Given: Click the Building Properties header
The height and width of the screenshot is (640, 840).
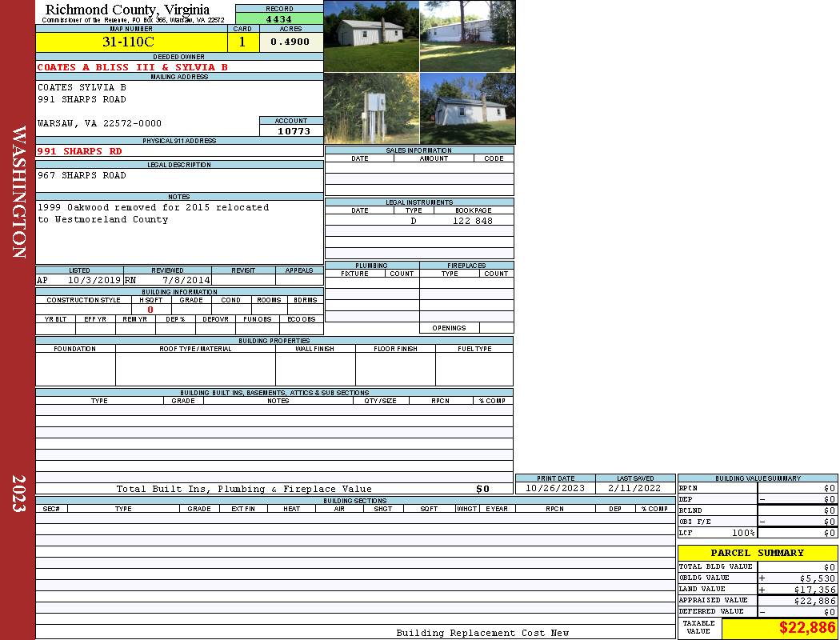Looking at the screenshot, I should tap(274, 341).
